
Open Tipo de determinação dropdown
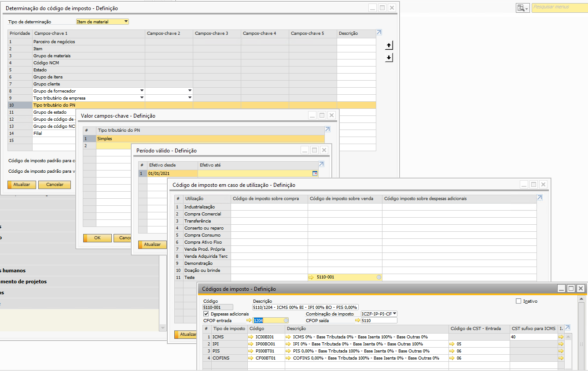pyautogui.click(x=126, y=22)
